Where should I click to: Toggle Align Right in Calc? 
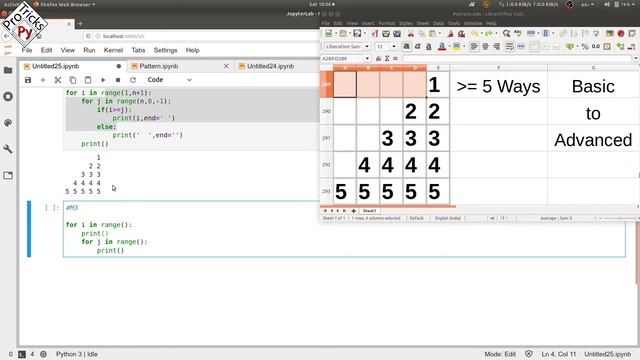point(496,47)
